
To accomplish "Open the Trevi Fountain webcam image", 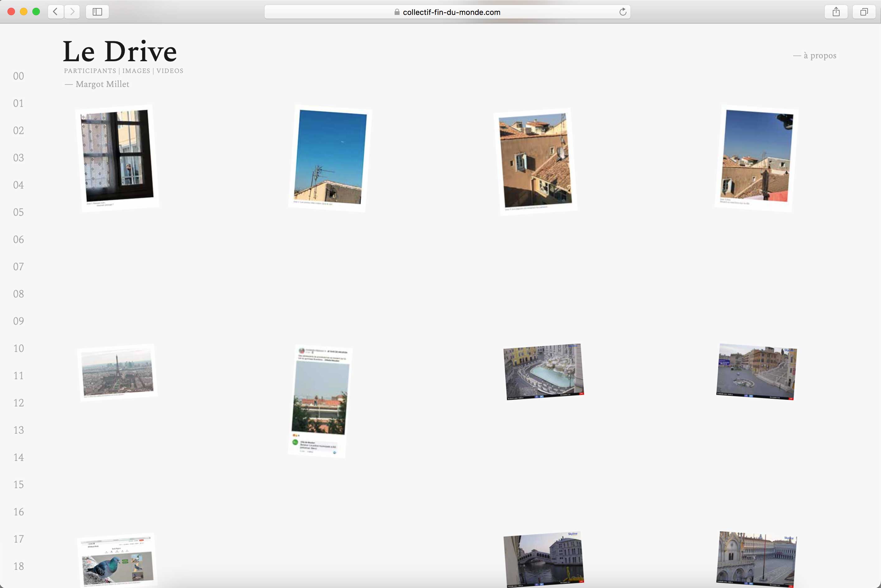I will 544,372.
